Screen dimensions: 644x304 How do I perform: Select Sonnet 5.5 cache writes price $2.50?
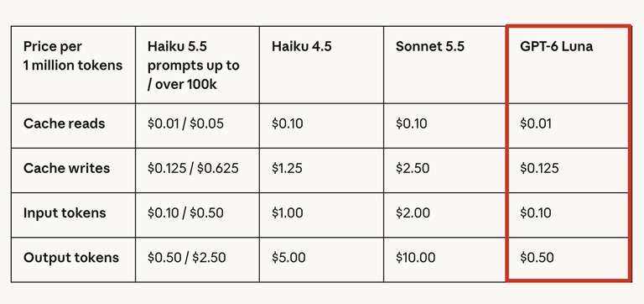(413, 168)
